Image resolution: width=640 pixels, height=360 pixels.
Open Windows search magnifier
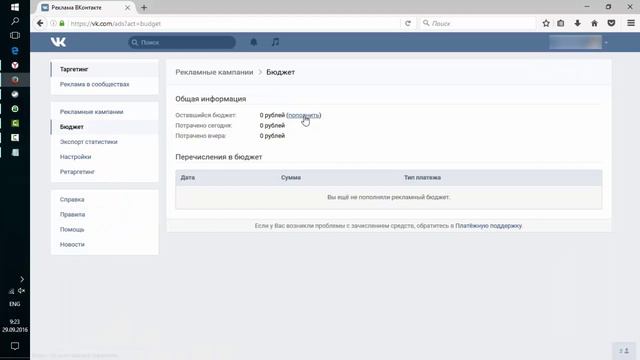15,21
